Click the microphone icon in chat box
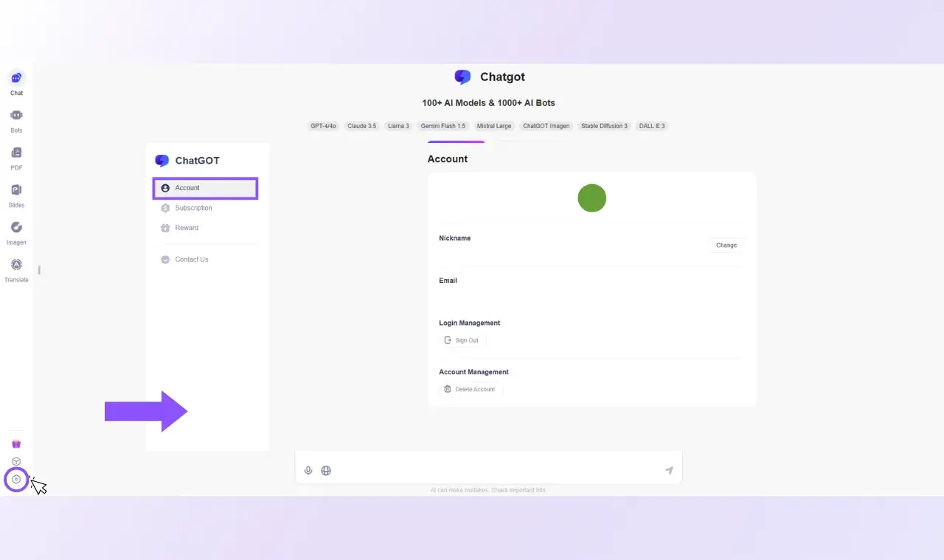The image size is (944, 560). 308,470
